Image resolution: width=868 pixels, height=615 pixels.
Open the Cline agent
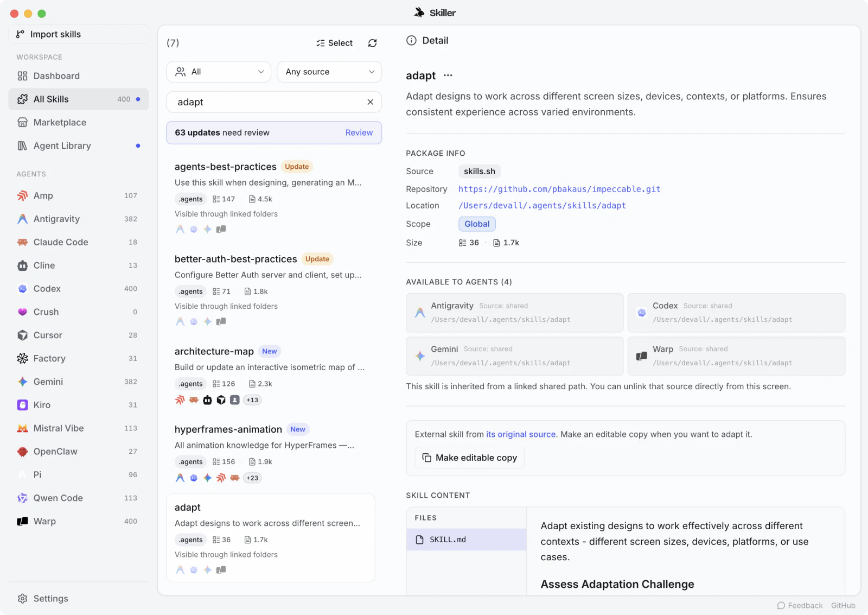tap(79, 265)
